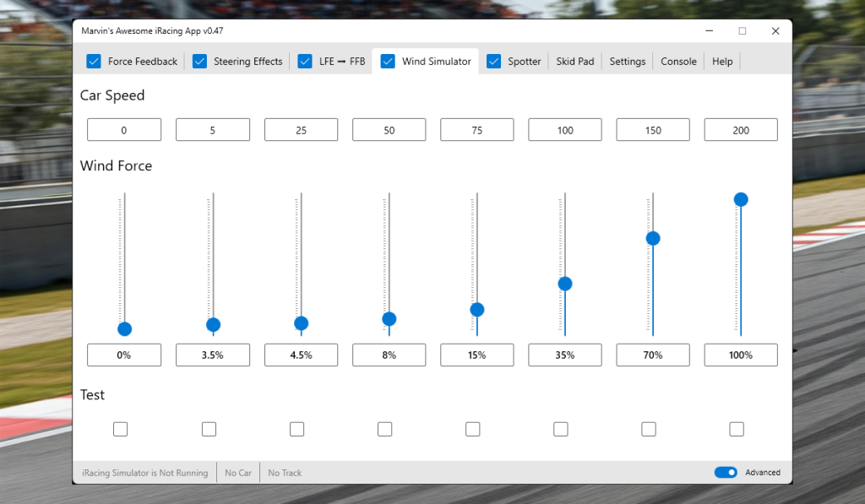865x504 pixels.
Task: Click the Car Speed field showing 0
Action: pyautogui.click(x=124, y=129)
